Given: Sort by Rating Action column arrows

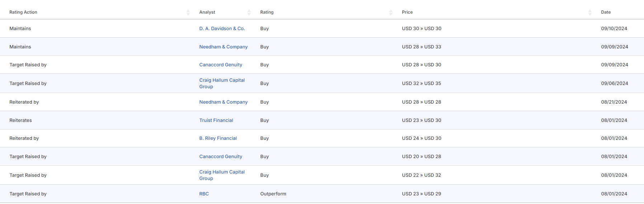Looking at the screenshot, I should click(x=188, y=13).
